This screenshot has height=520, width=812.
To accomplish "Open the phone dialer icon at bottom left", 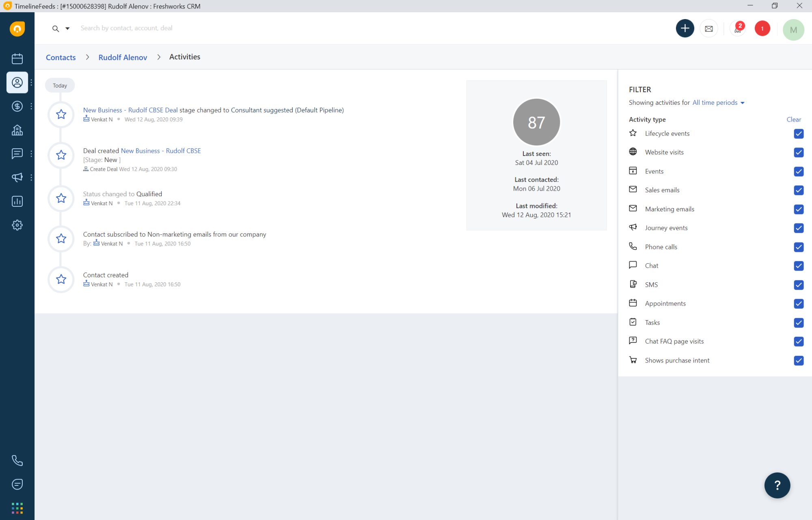I will [x=17, y=460].
